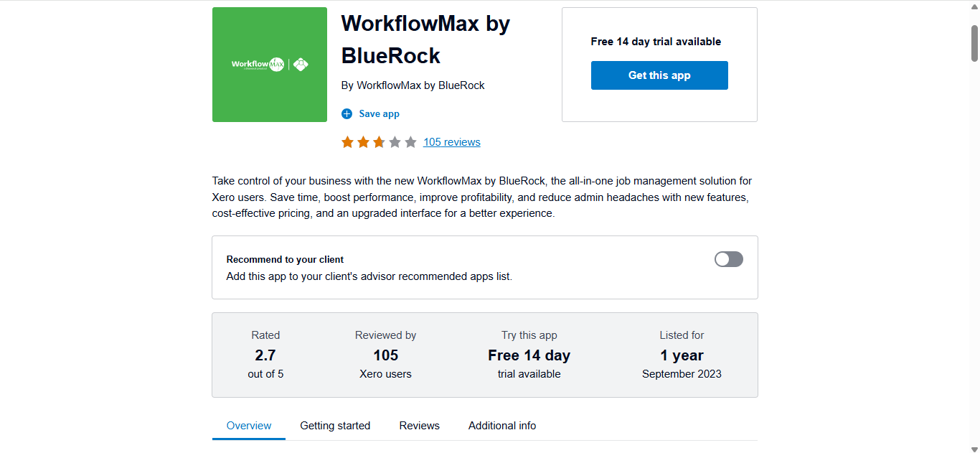Click the empty fifth rating star
980x453 pixels.
click(410, 141)
